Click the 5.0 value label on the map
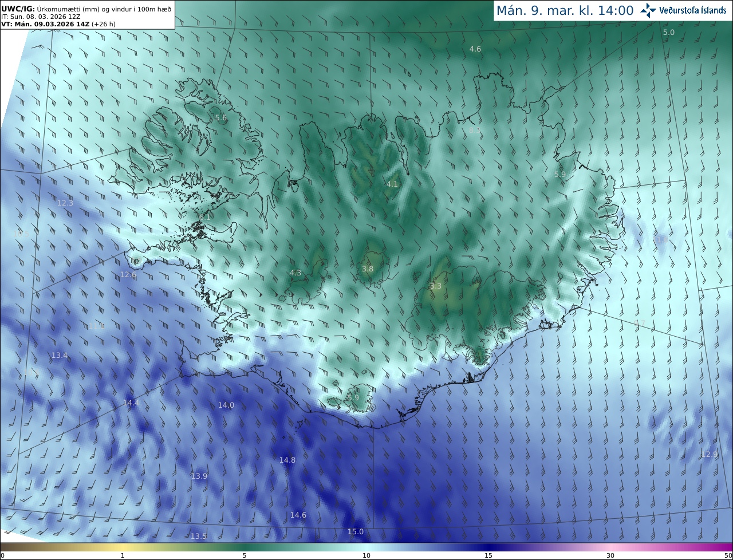 pyautogui.click(x=669, y=33)
